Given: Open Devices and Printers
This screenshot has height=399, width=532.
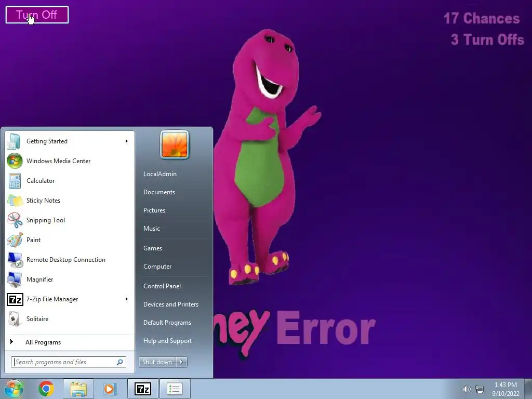Looking at the screenshot, I should click(x=170, y=304).
